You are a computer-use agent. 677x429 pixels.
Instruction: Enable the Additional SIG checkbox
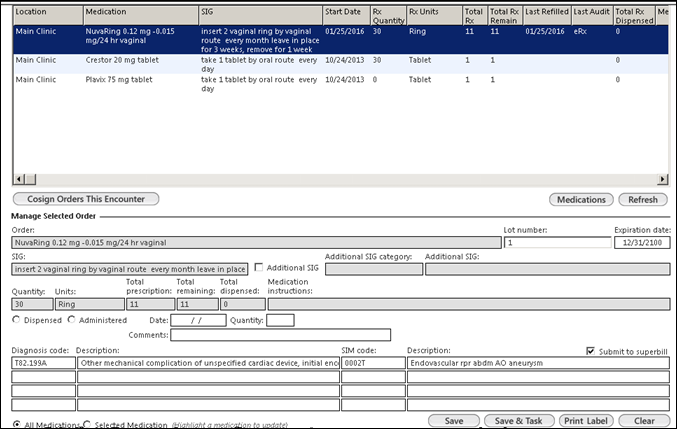pos(259,268)
